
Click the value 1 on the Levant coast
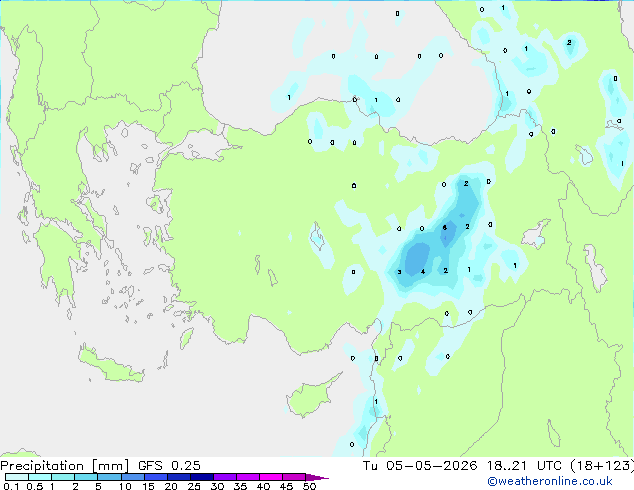coord(376,401)
